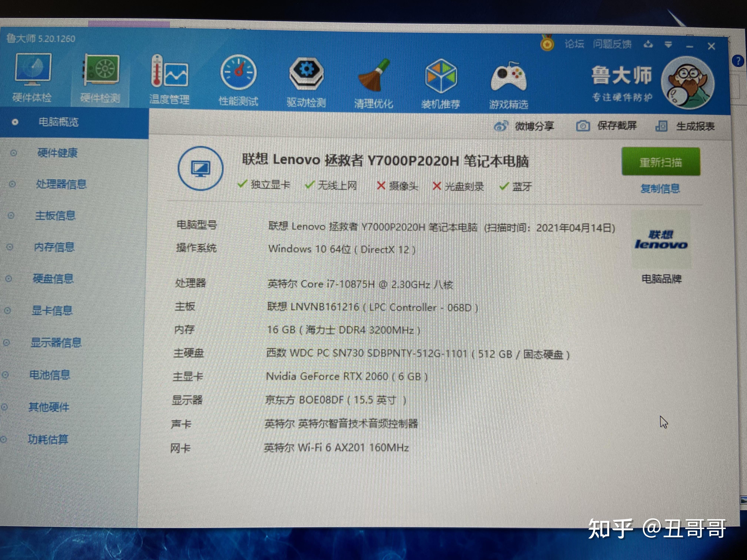This screenshot has height=560, width=747.
Task: Click the 无线上网 feature indicator
Action: [x=331, y=185]
